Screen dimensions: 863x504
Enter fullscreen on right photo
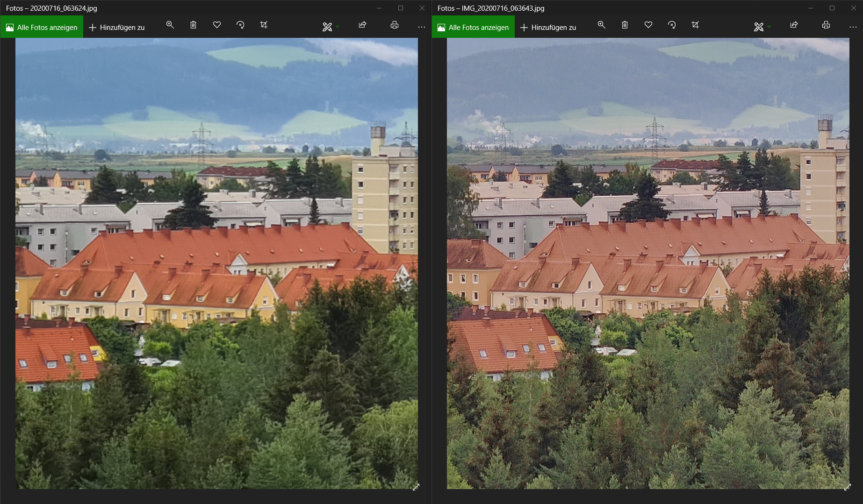(848, 487)
